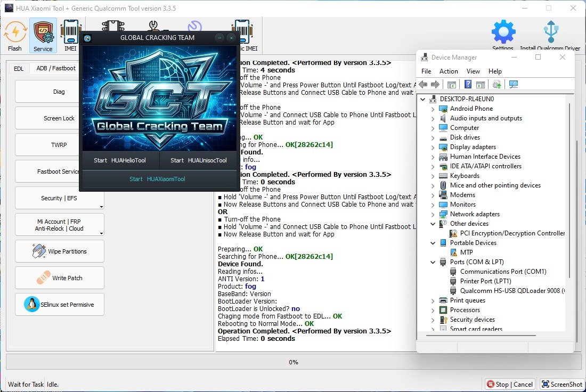
Task: Click Device Manager help question-mark icon
Action: coord(468,85)
